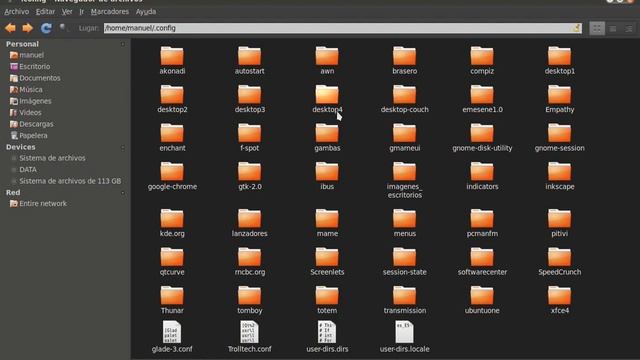Collapse the Devices sidebar section
This screenshot has height=360, width=640.
pos(122,147)
